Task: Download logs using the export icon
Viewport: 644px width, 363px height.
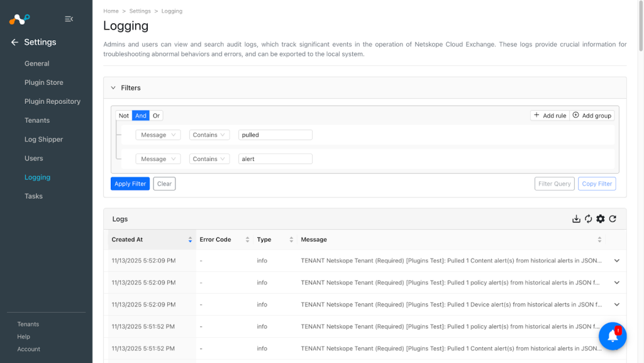Action: pos(576,219)
